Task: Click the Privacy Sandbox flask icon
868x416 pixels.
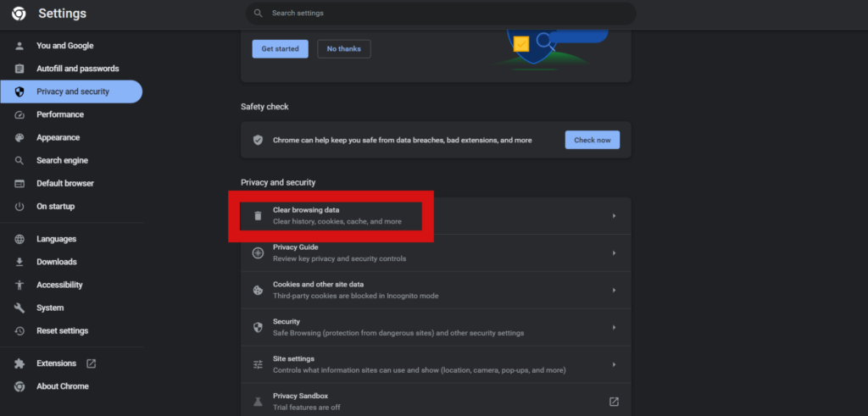Action: click(258, 401)
